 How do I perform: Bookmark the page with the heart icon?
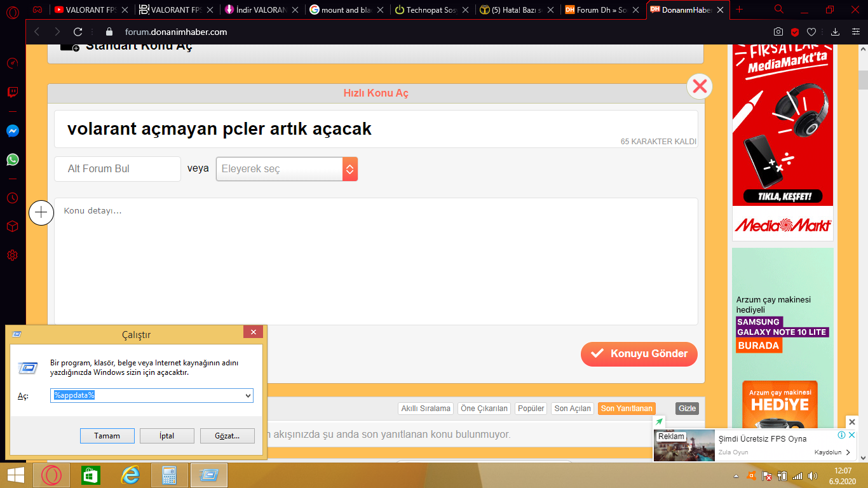coord(811,32)
